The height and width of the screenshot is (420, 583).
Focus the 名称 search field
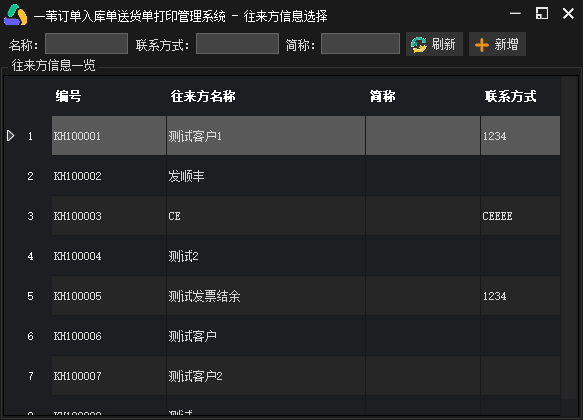86,43
